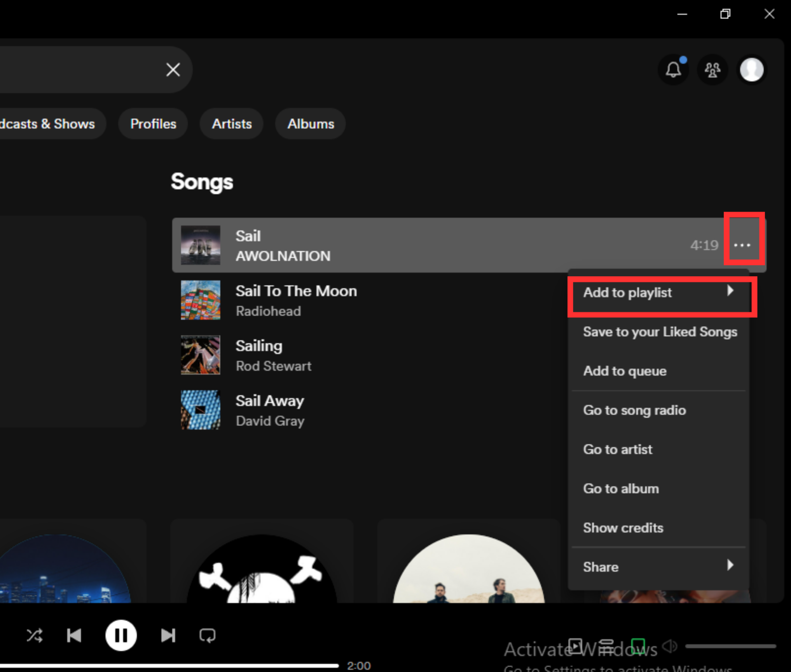Skip to the previous track
Image resolution: width=791 pixels, height=672 pixels.
pos(74,635)
